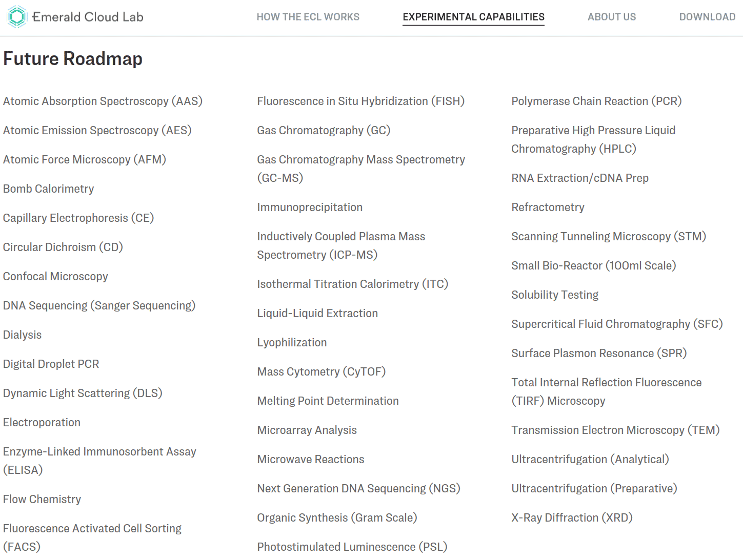The image size is (743, 560).
Task: Open X-Ray Diffraction (XRD)
Action: click(572, 518)
